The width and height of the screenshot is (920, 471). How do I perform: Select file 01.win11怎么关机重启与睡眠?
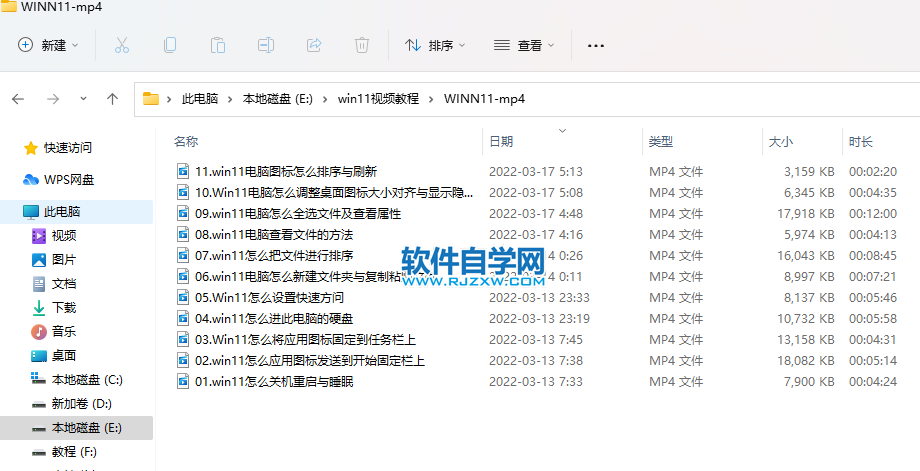pyautogui.click(x=274, y=382)
